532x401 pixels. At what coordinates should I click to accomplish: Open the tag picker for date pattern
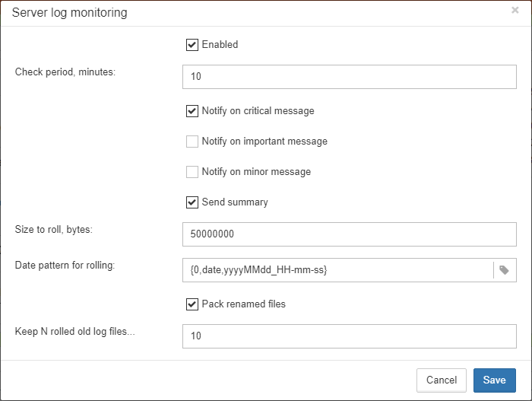505,270
